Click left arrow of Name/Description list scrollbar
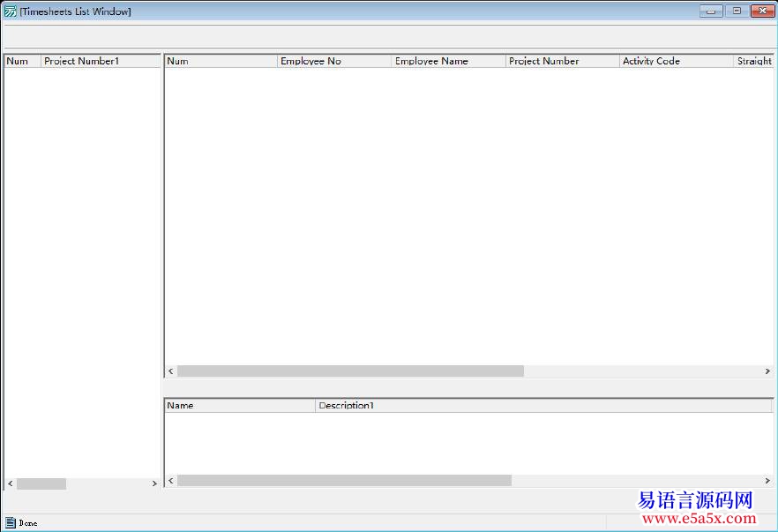778x532 pixels. (171, 481)
